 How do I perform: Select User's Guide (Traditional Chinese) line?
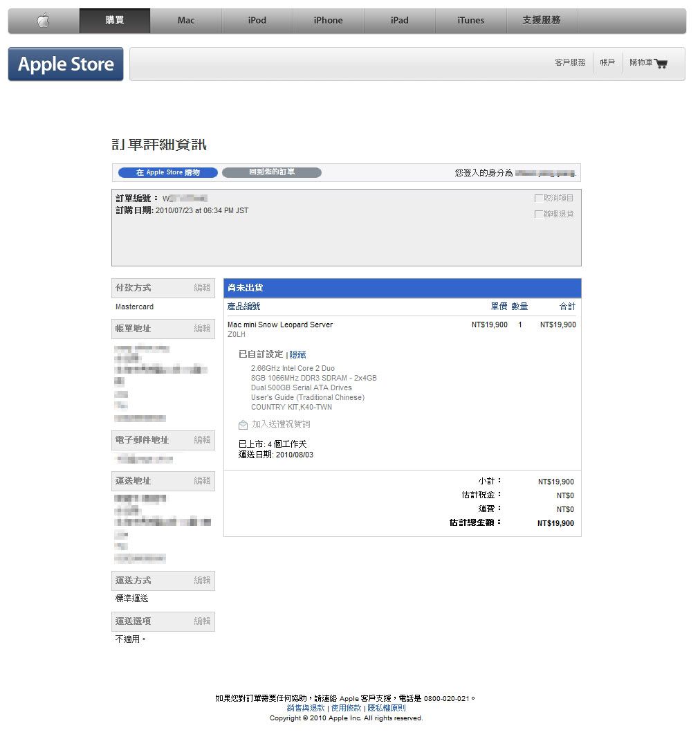pyautogui.click(x=308, y=397)
